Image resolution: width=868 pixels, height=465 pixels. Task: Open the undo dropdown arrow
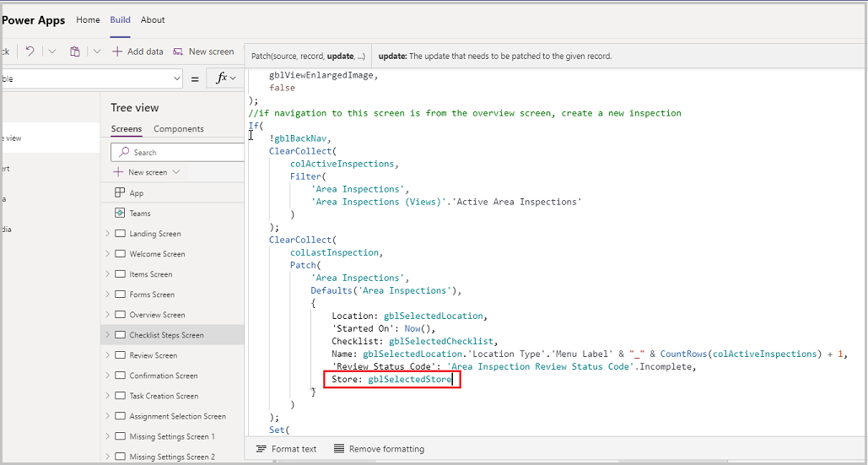coord(52,51)
